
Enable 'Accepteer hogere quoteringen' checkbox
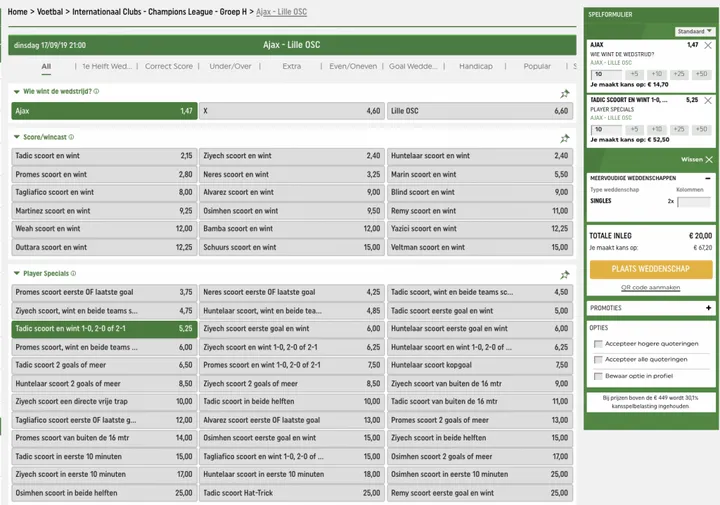(x=598, y=344)
